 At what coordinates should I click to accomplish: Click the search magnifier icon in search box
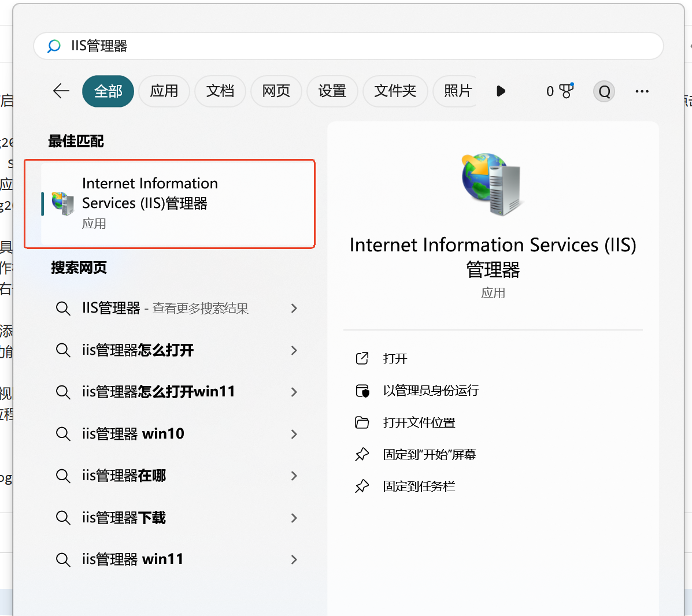point(54,46)
